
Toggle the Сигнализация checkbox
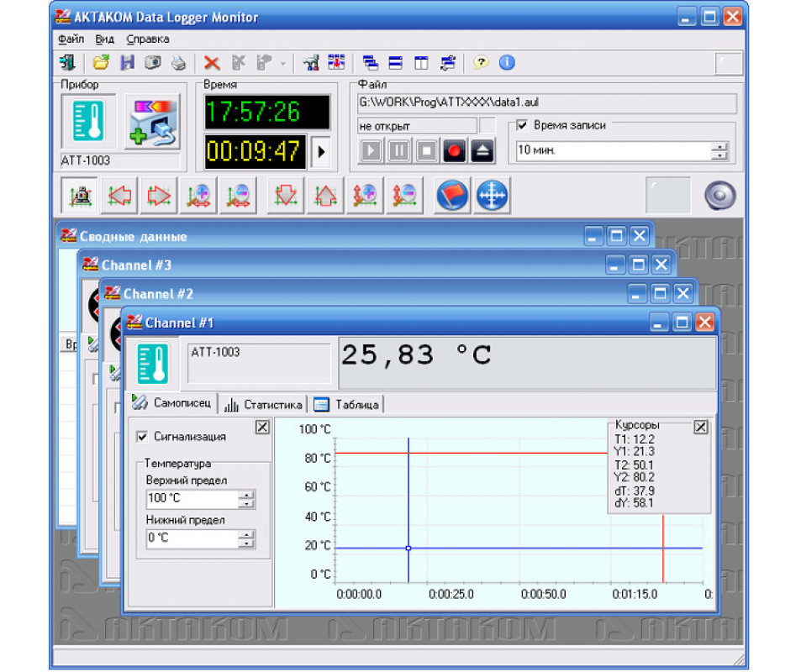coord(143,437)
